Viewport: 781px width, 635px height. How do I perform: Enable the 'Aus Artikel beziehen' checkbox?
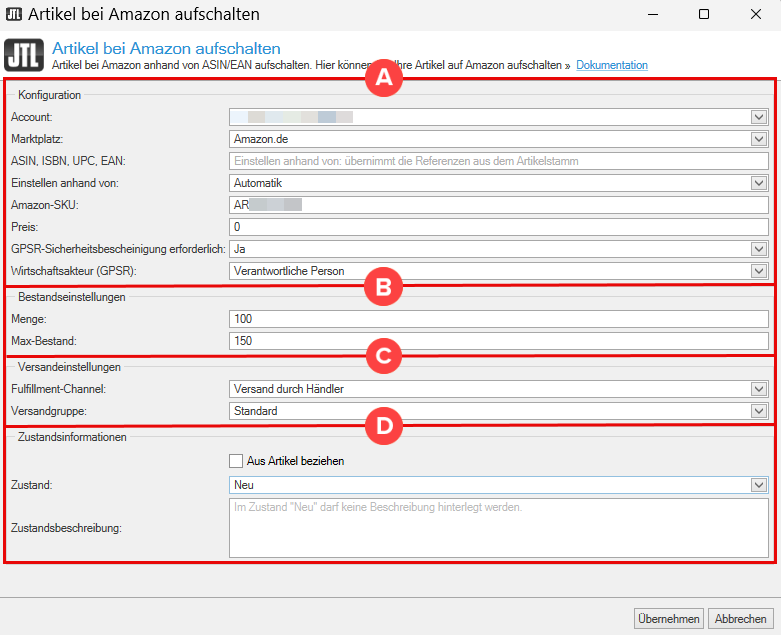236,461
